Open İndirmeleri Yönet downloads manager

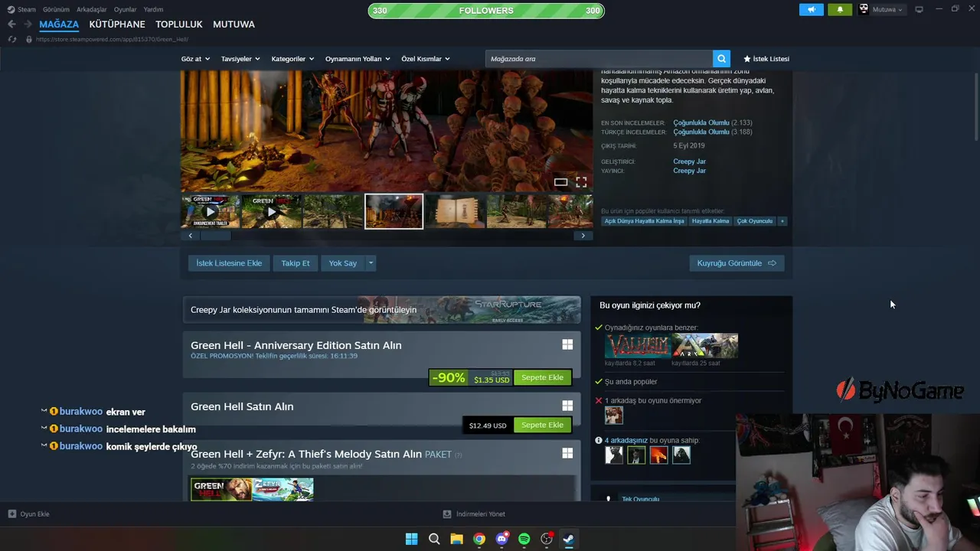coord(474,514)
